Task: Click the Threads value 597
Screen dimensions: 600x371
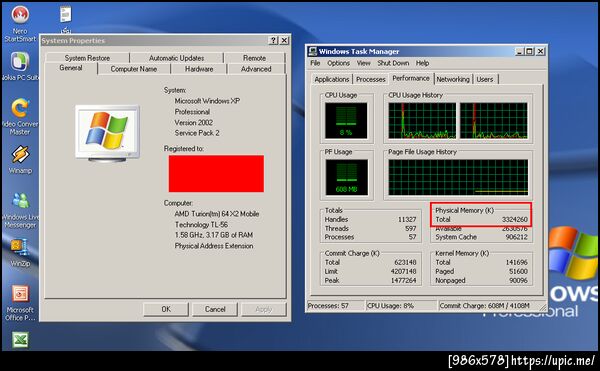Action: (x=411, y=228)
